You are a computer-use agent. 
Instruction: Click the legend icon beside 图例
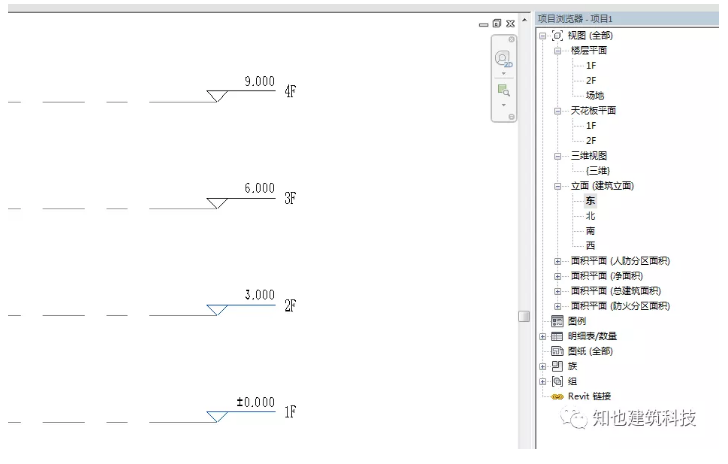click(x=557, y=321)
